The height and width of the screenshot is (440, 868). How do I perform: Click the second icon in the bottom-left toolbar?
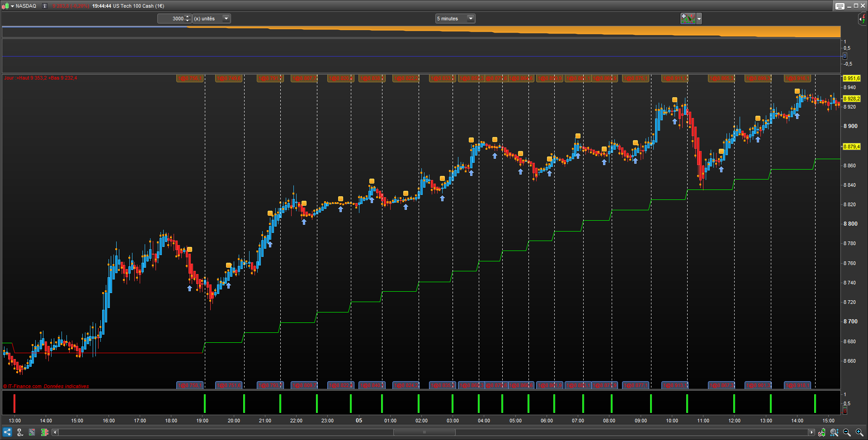point(20,432)
